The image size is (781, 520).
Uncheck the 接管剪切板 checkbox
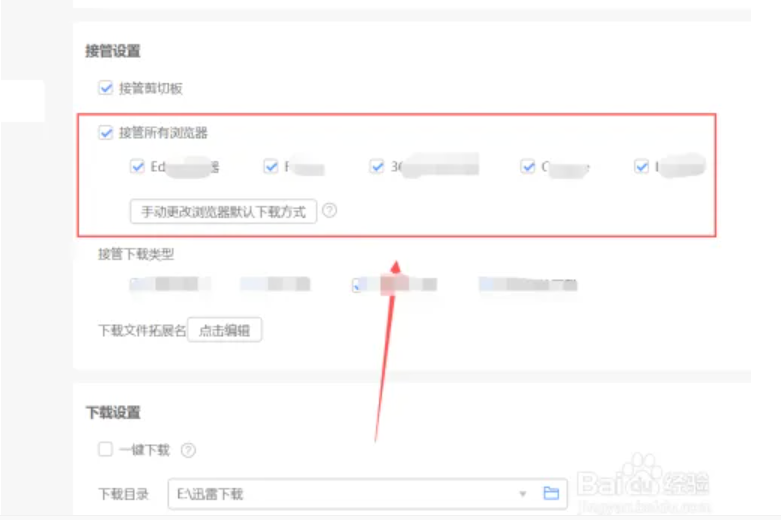(x=106, y=88)
